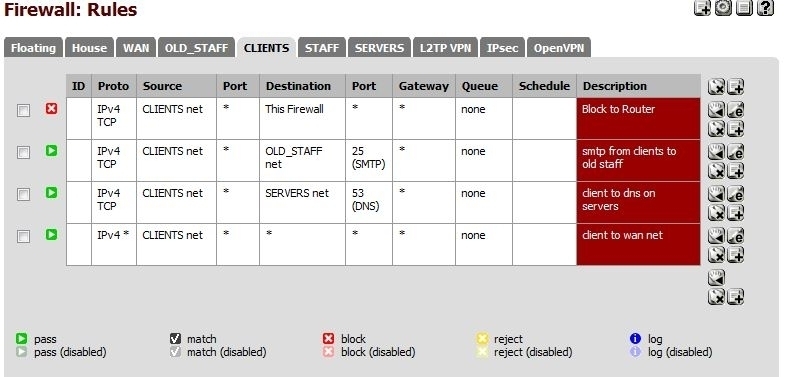Image resolution: width=790 pixels, height=377 pixels.
Task: Move selected rules to end of list
Action: (x=716, y=277)
